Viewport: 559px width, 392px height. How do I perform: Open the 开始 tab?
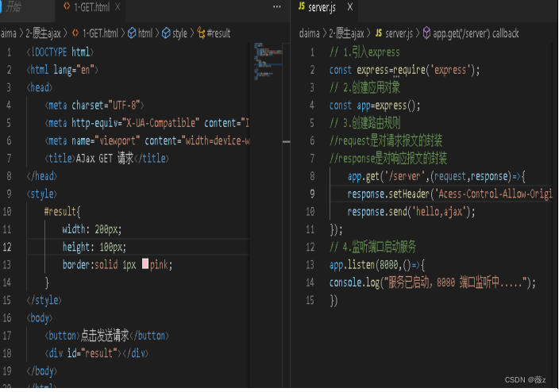click(x=13, y=7)
